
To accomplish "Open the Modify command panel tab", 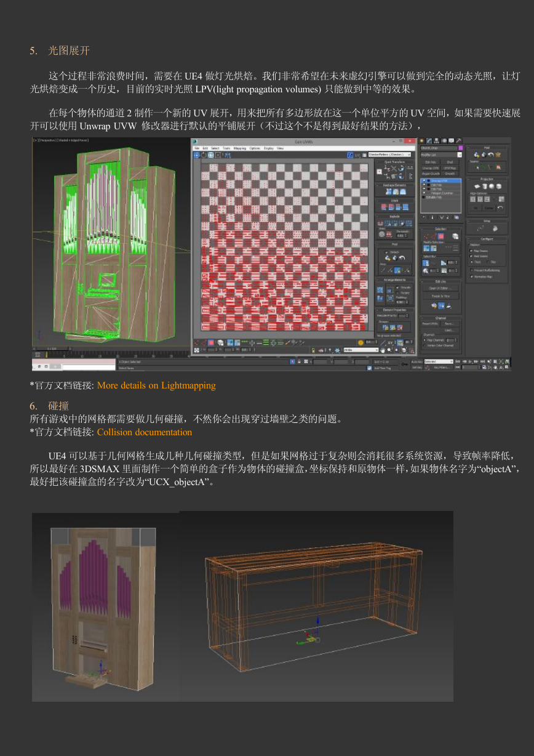I will point(429,141).
